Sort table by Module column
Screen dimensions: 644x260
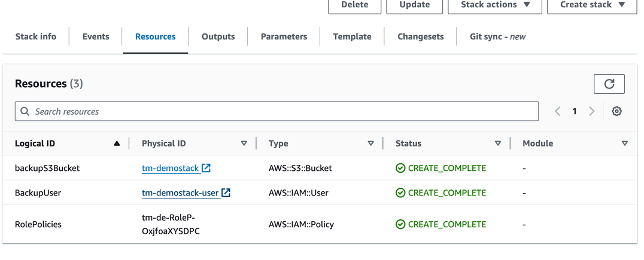click(x=624, y=143)
